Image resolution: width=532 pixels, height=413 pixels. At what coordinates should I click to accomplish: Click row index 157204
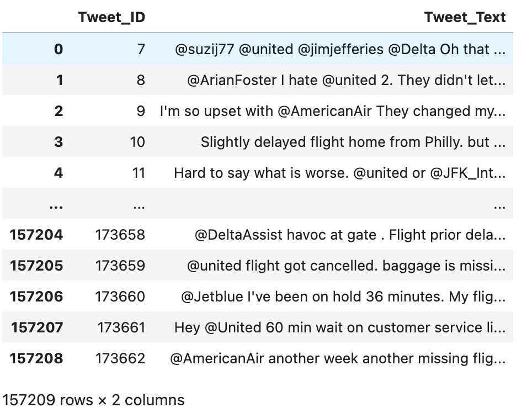click(x=36, y=235)
